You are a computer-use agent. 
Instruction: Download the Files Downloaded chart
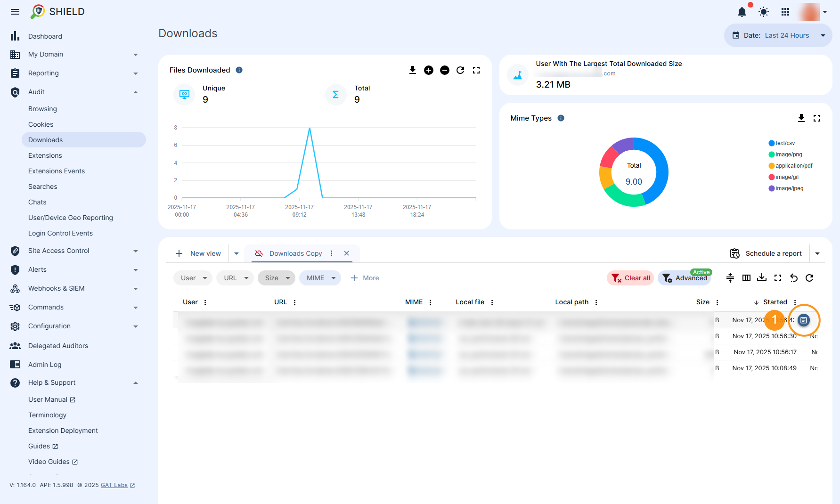click(413, 70)
